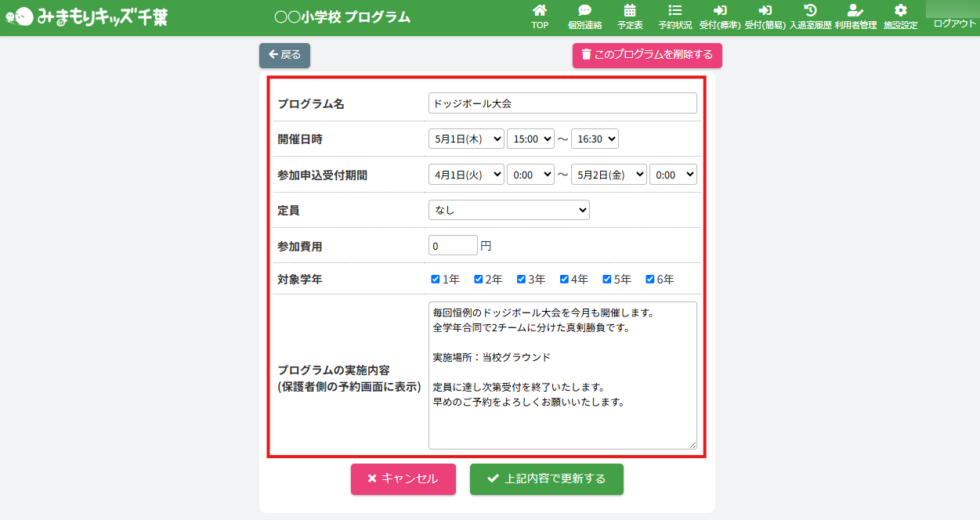Viewport: 980px width, 520px height.
Task: Toggle the 6年 grade checkbox
Action: (649, 280)
